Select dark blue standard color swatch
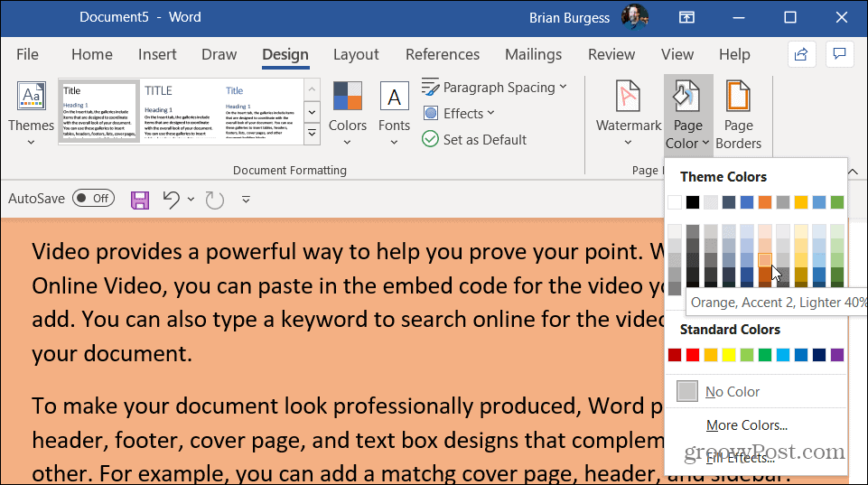Viewport: 868px width, 485px height. click(819, 355)
